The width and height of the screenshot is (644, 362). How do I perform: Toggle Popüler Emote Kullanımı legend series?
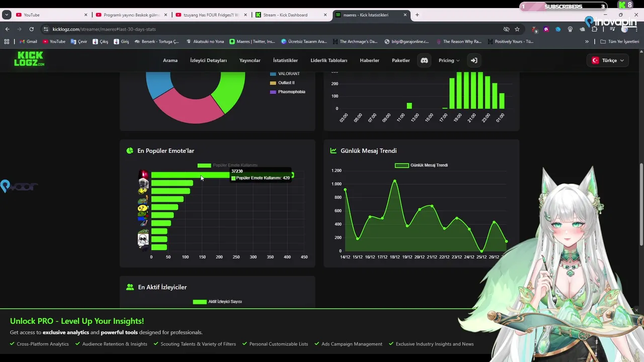(x=227, y=165)
